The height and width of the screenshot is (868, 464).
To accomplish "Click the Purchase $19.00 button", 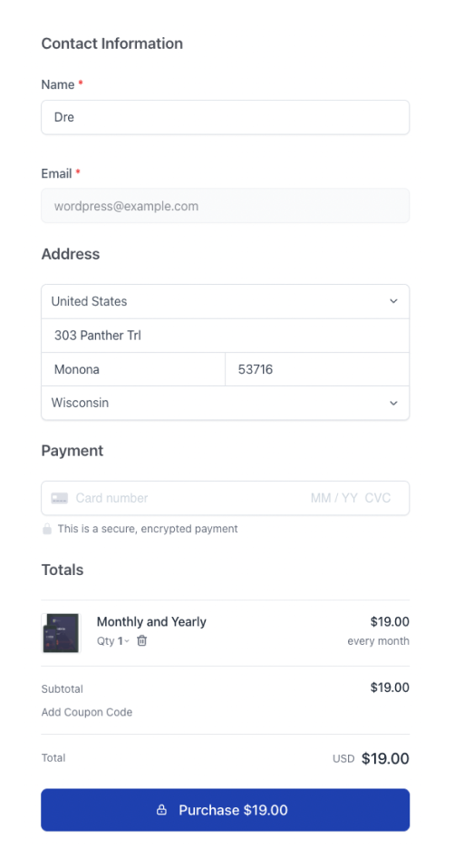I will click(x=225, y=810).
